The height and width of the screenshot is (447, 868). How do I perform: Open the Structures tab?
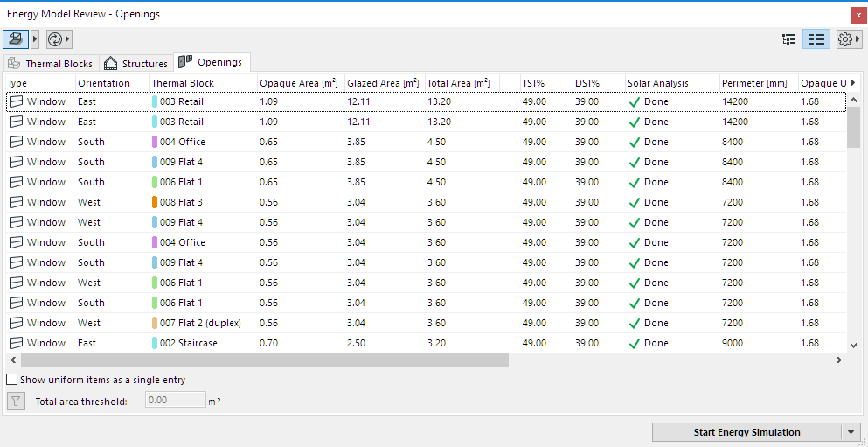[136, 63]
